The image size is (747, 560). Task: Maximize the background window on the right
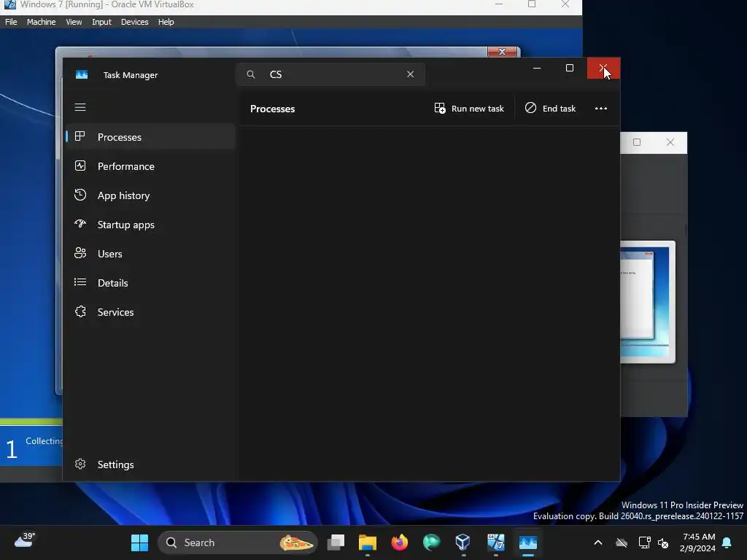[x=636, y=142]
